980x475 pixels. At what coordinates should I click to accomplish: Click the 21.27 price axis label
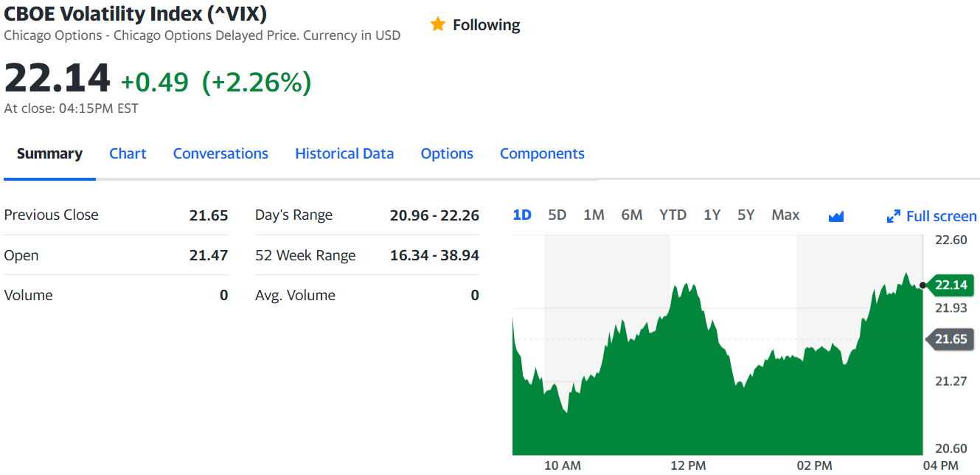pyautogui.click(x=951, y=381)
